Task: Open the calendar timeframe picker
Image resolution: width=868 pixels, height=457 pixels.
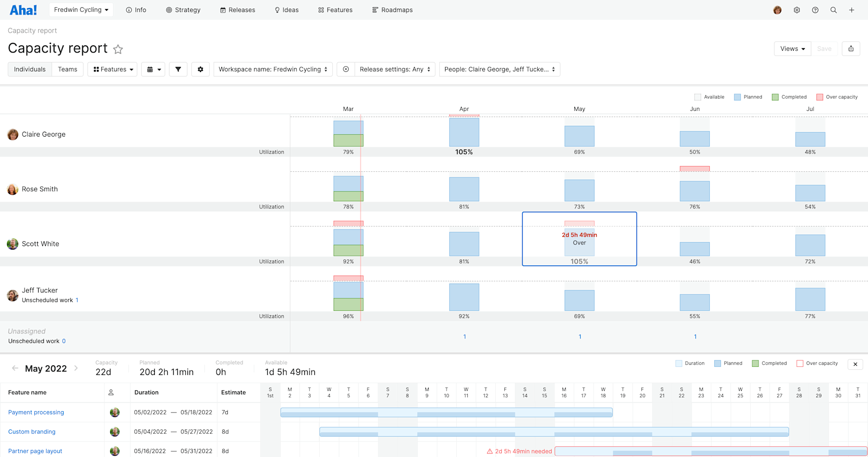Action: (x=153, y=69)
